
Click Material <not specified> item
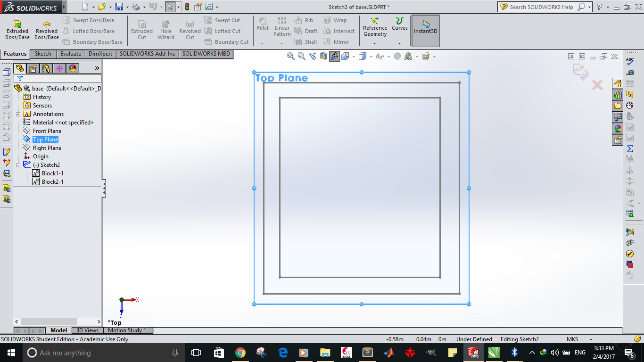pos(63,123)
